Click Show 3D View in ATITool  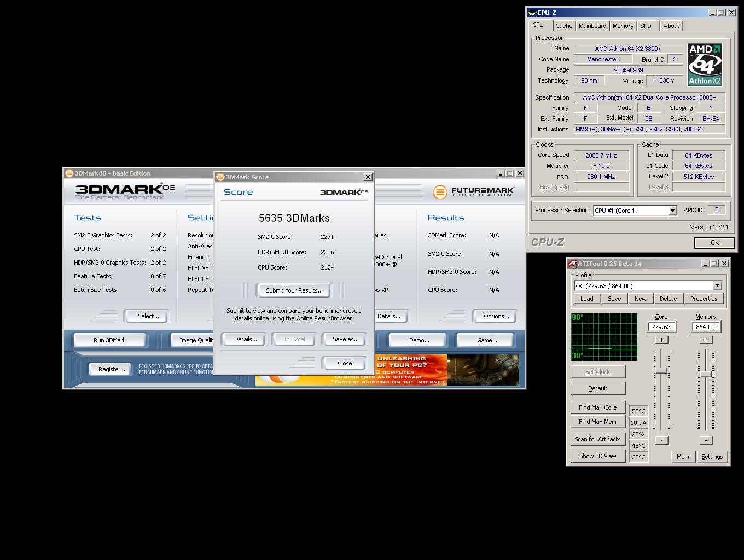click(598, 456)
